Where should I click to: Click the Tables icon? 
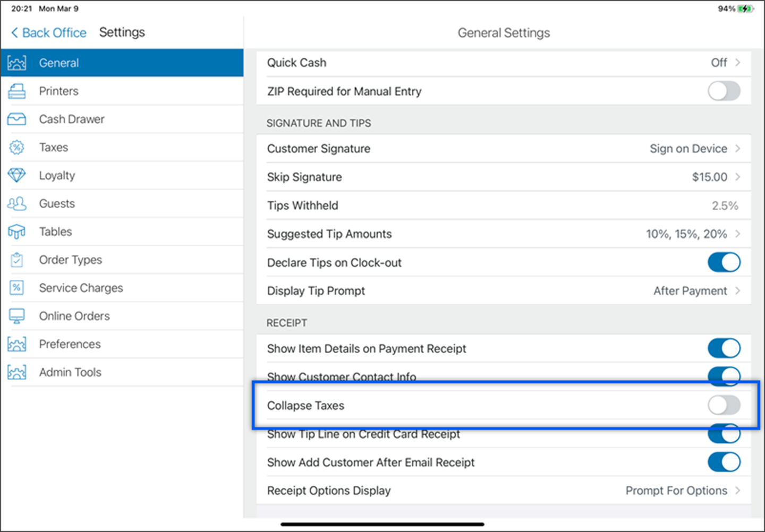coord(16,232)
